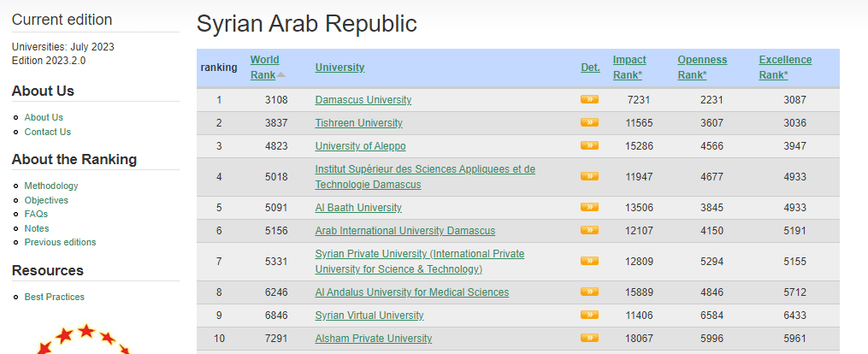Click details arrow icon for Tishreen University

[x=589, y=122]
